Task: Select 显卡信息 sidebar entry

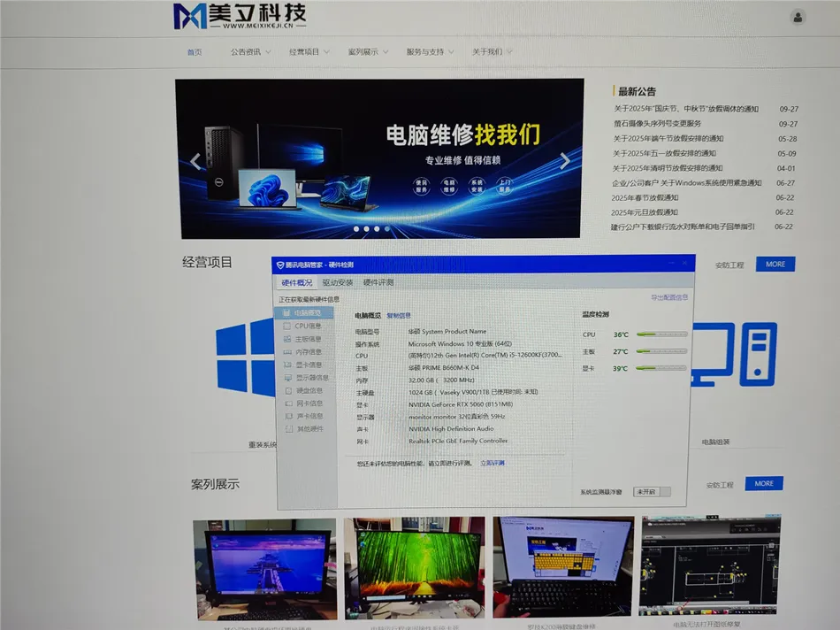Action: tap(307, 365)
